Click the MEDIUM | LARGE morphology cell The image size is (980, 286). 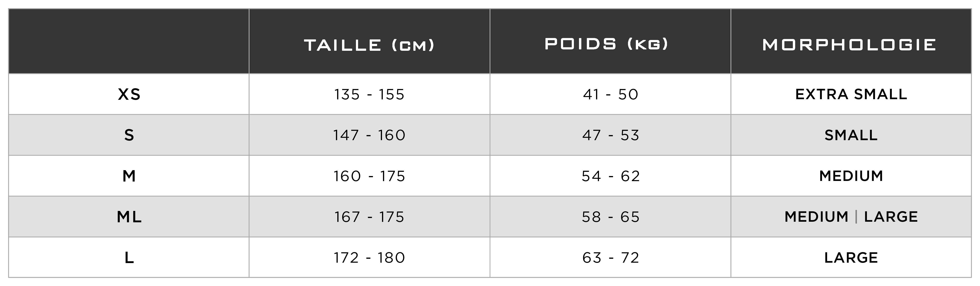[851, 217]
